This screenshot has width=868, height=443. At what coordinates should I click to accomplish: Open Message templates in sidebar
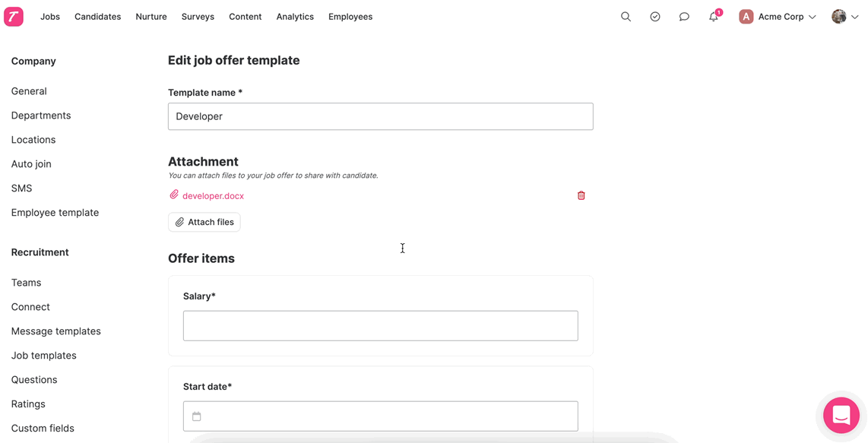pos(56,331)
